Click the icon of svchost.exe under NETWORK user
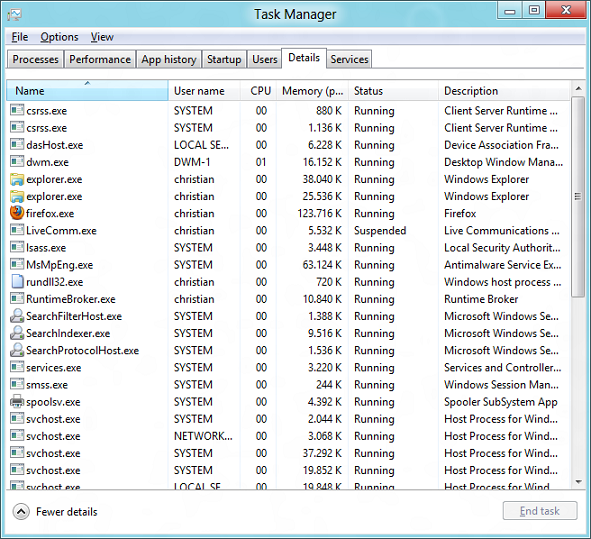This screenshot has height=539, width=591. (x=17, y=436)
